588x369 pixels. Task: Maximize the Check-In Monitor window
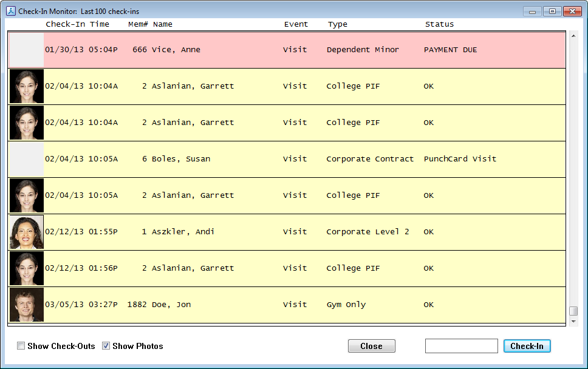[552, 11]
